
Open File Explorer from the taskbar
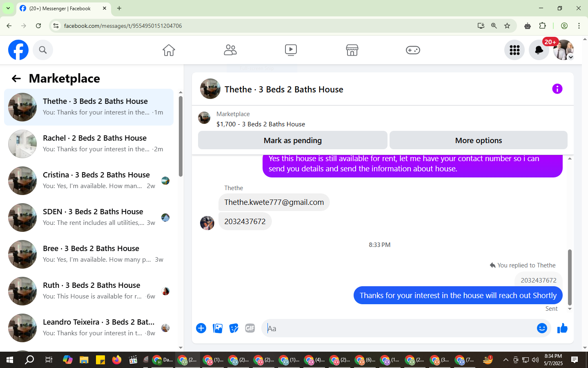point(84,360)
